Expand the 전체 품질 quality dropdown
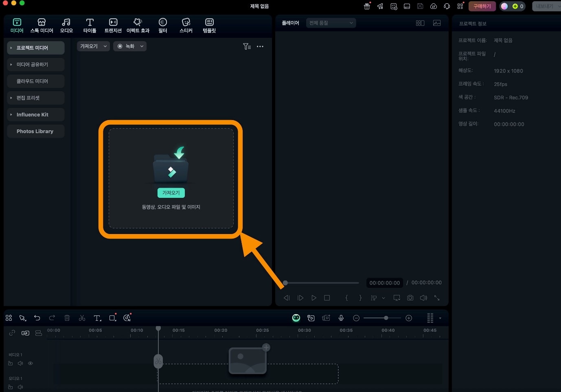Screen dimensions: 561x392 pyautogui.click(x=331, y=23)
